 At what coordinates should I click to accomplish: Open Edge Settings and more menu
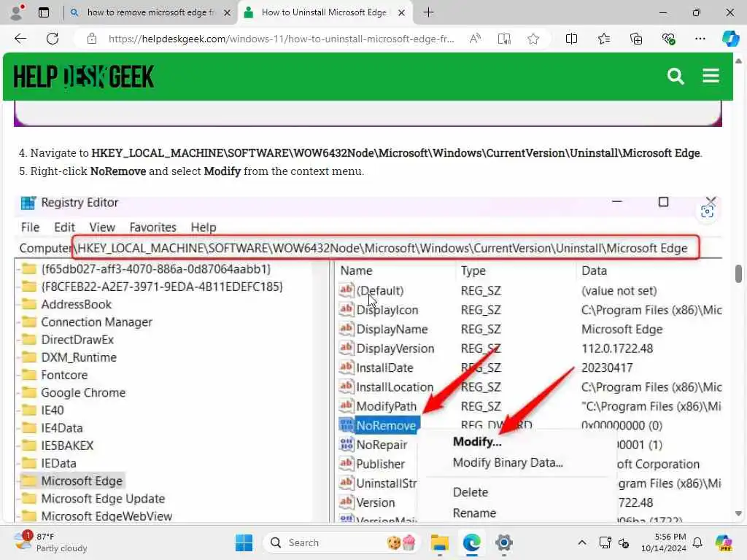pos(700,39)
